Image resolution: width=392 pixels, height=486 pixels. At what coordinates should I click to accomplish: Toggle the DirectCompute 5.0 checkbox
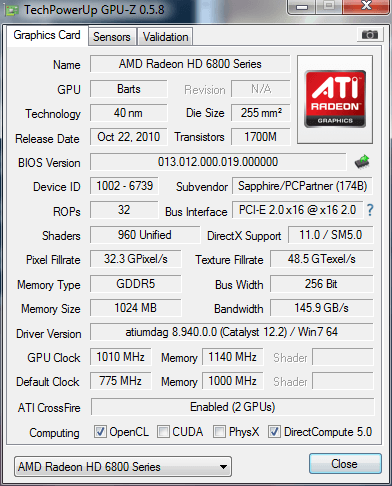pos(274,432)
